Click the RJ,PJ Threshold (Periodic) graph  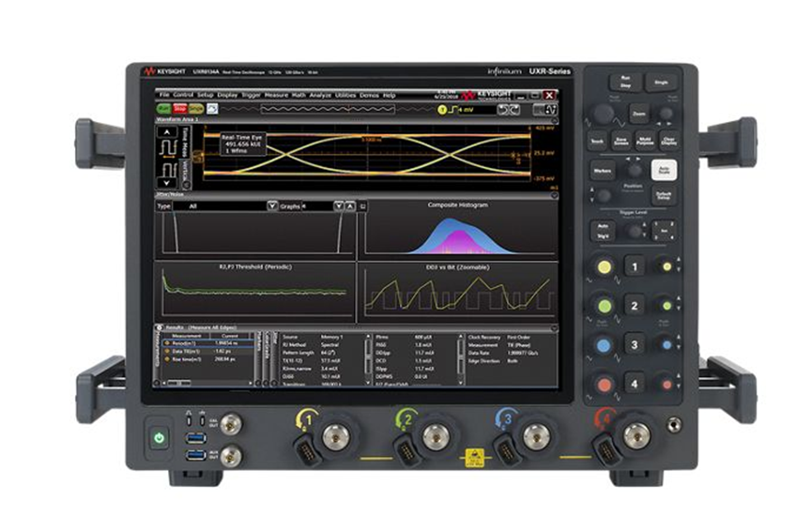255,293
